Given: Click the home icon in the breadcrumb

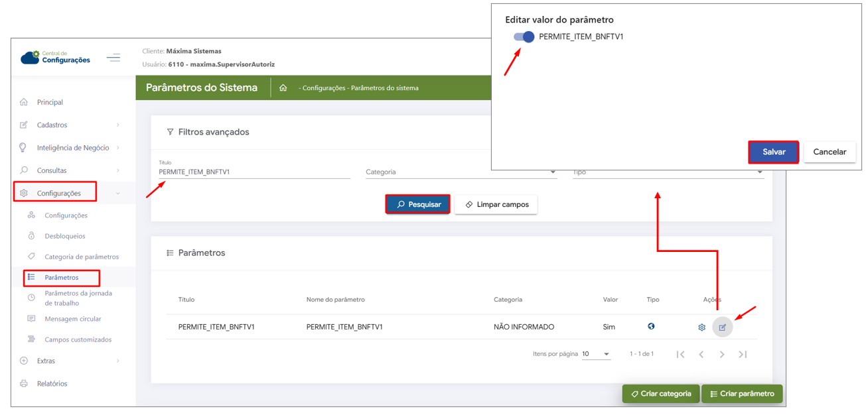Looking at the screenshot, I should (x=283, y=88).
